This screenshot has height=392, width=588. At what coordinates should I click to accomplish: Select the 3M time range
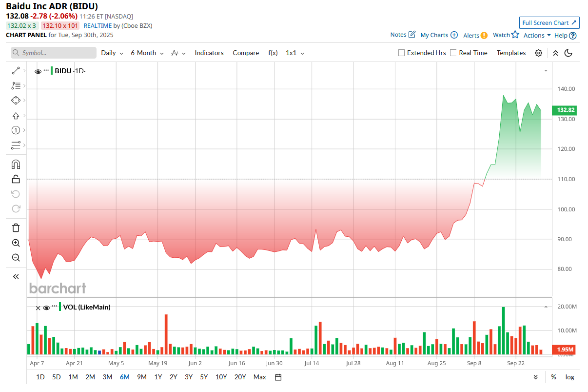tap(107, 377)
